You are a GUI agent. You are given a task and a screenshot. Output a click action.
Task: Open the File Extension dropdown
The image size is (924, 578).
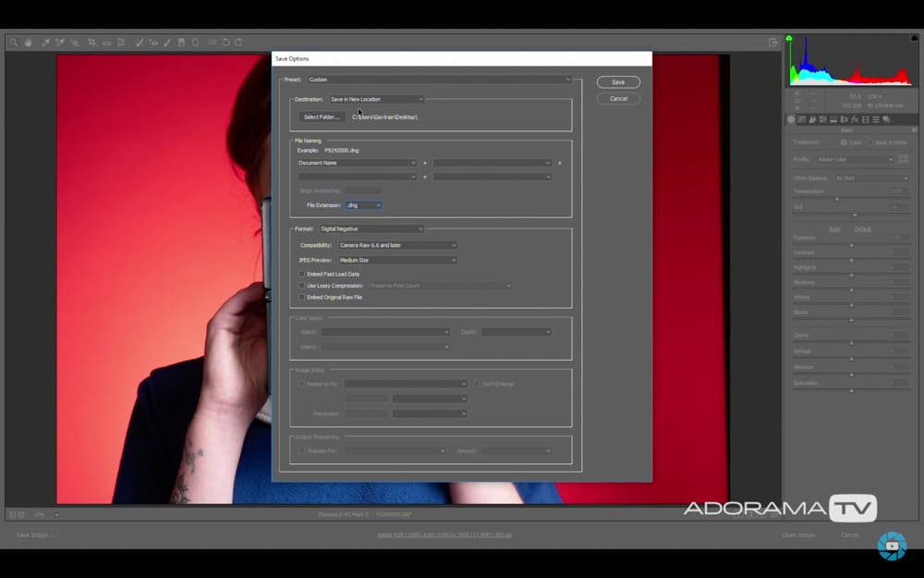[x=363, y=204]
